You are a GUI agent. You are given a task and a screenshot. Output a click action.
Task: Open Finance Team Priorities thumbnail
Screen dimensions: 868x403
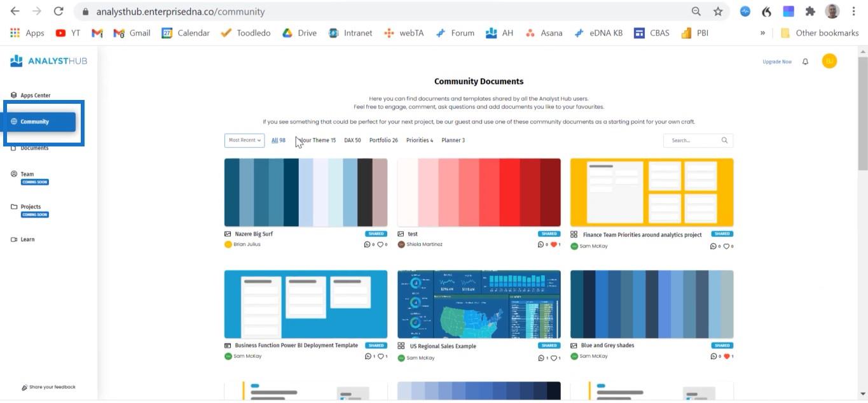(652, 193)
